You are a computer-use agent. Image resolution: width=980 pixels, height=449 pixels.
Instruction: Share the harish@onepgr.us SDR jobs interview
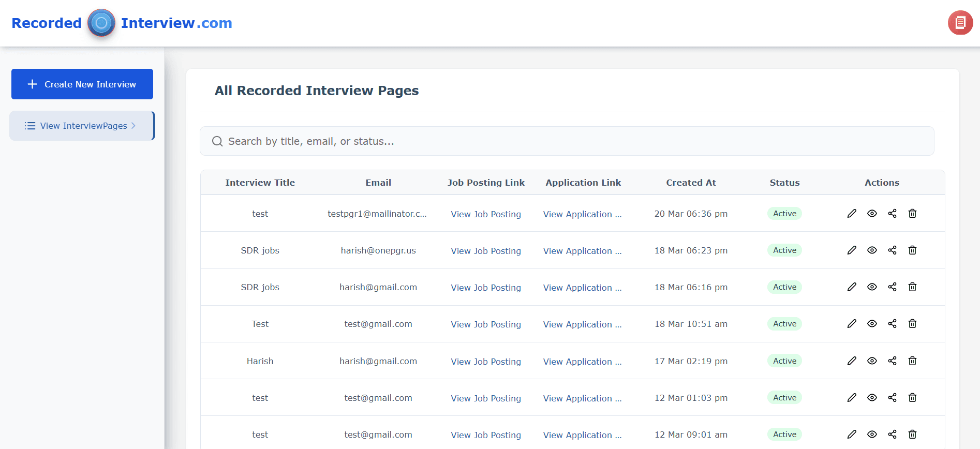pos(892,250)
